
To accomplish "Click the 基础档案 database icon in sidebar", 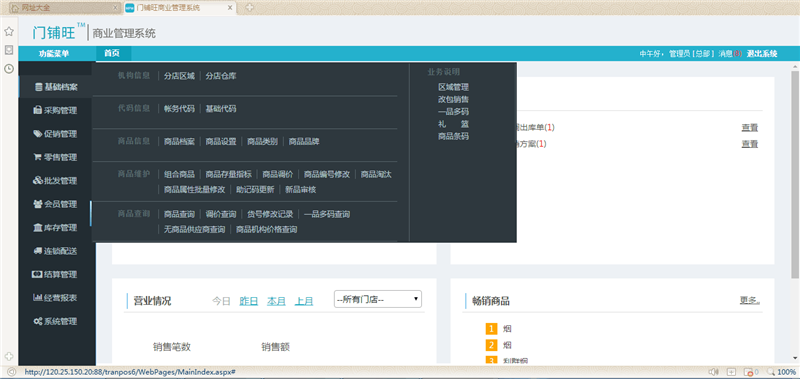I will click(x=38, y=87).
